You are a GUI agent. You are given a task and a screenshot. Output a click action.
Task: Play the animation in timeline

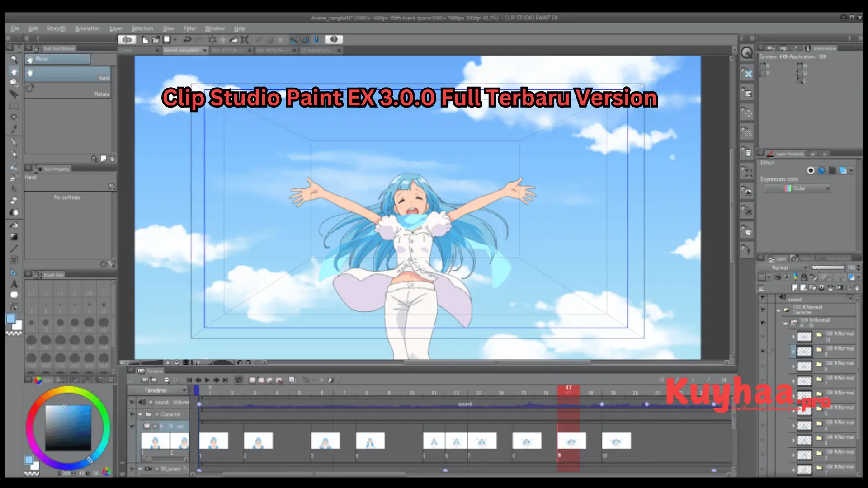pyautogui.click(x=208, y=380)
